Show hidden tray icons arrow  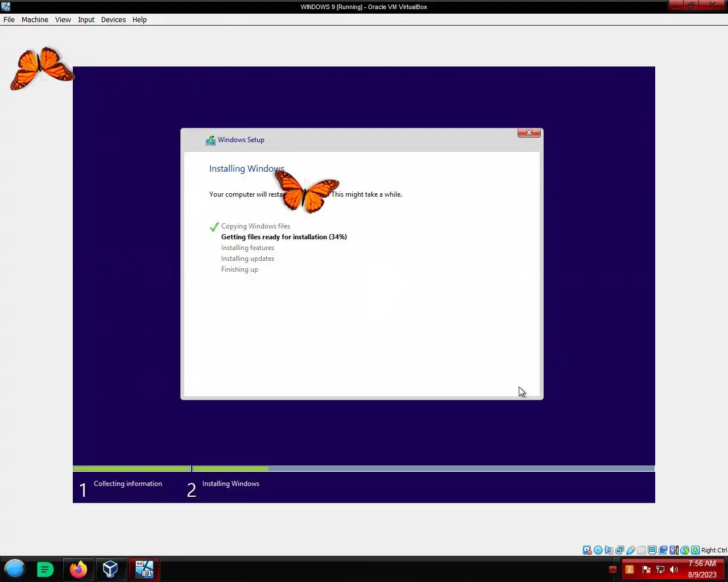click(613, 569)
